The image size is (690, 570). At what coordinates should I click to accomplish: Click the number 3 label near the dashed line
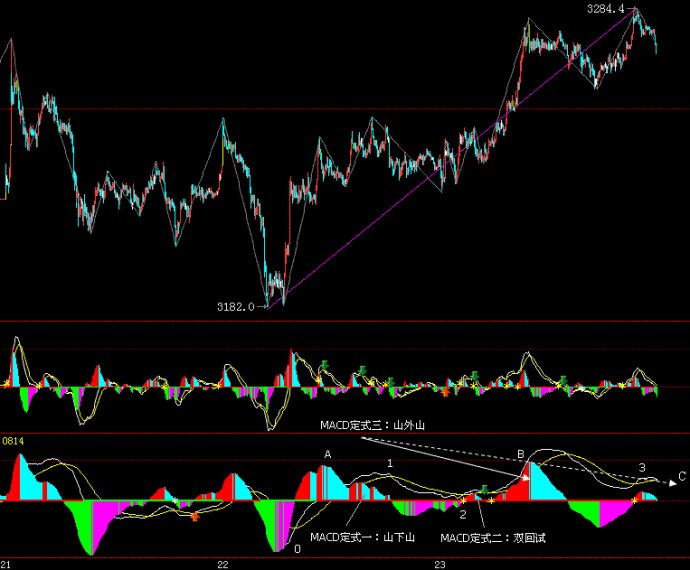click(x=642, y=467)
